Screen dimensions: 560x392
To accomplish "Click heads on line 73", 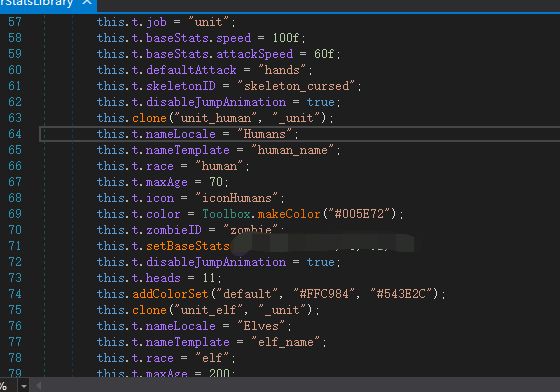I will (163, 278).
